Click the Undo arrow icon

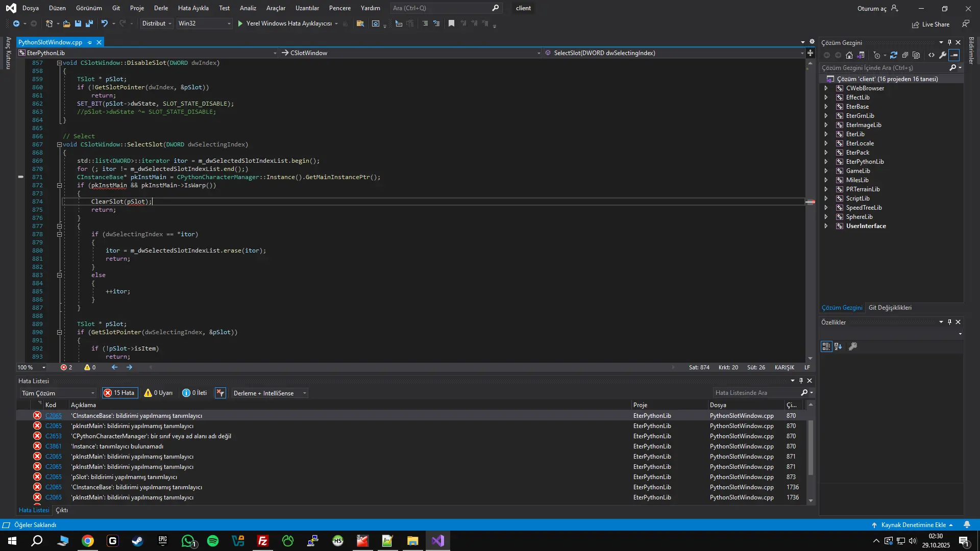tap(104, 23)
